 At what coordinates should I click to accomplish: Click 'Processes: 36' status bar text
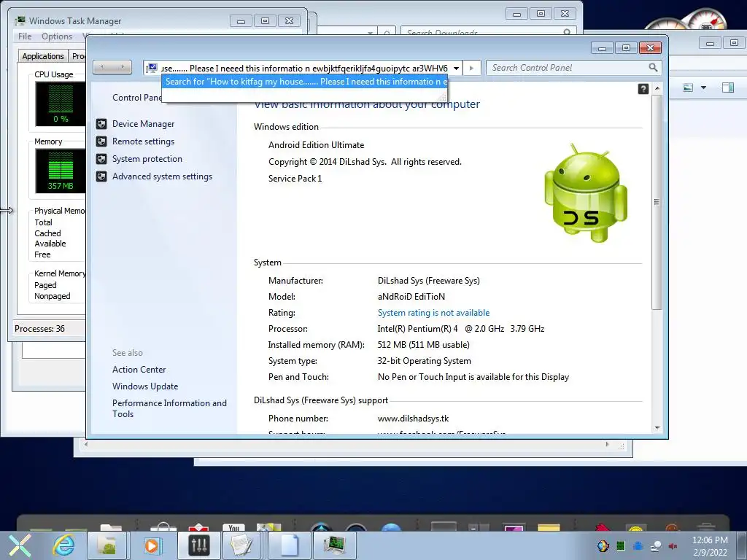tap(39, 329)
